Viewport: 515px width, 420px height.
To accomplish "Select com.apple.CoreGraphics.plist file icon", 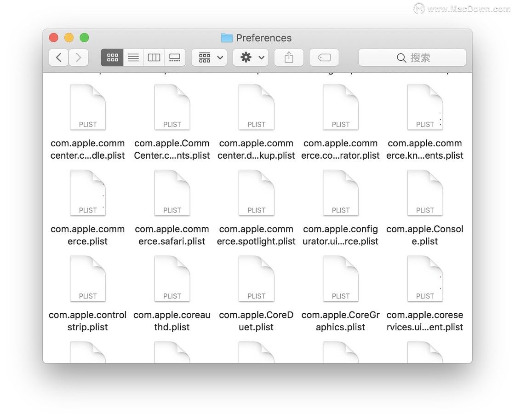I will [341, 278].
